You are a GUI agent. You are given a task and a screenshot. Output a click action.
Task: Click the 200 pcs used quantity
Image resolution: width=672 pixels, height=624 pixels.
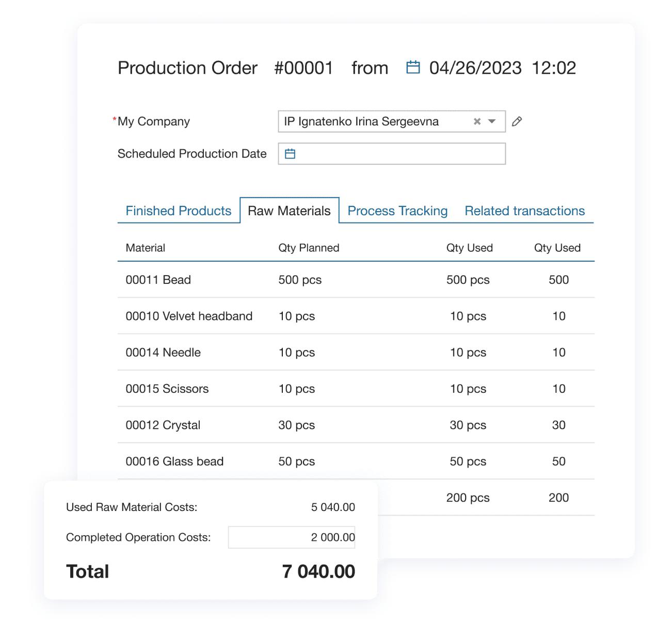468,498
